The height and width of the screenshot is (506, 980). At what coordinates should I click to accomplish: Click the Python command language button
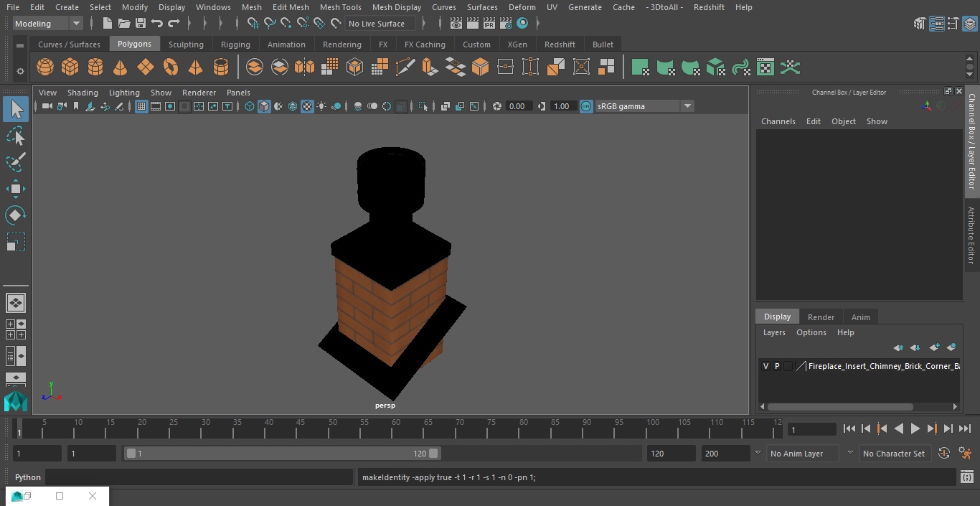coord(28,477)
